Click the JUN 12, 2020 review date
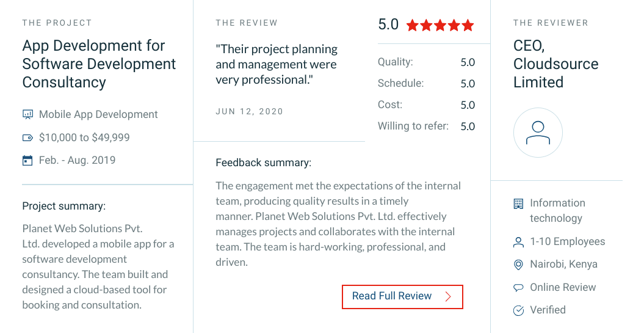 tap(249, 111)
